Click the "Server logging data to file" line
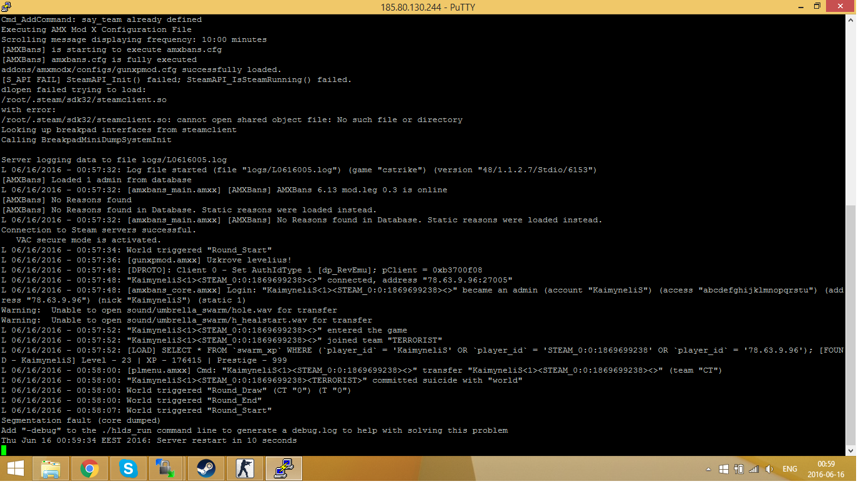Screen dimensions: 868x501 click(113, 160)
